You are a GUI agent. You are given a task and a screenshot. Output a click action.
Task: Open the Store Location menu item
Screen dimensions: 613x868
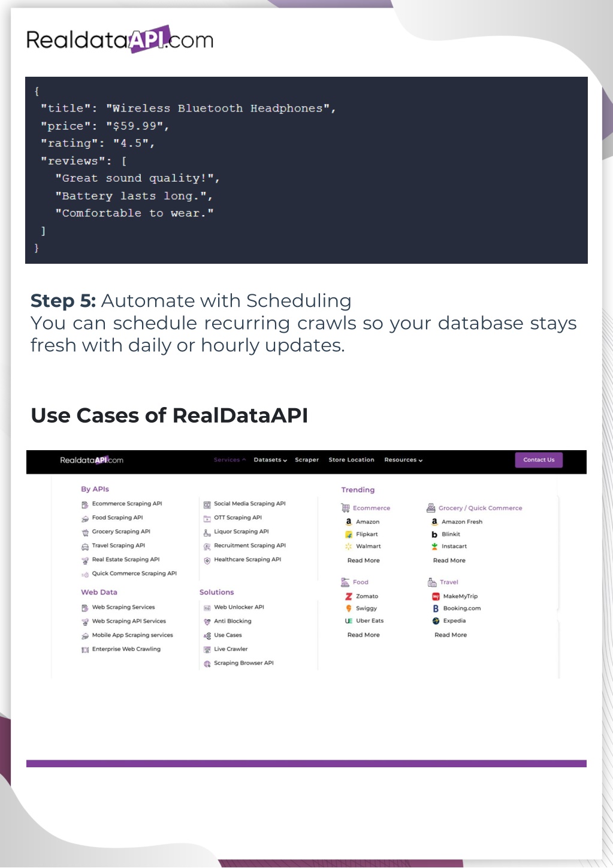[351, 460]
